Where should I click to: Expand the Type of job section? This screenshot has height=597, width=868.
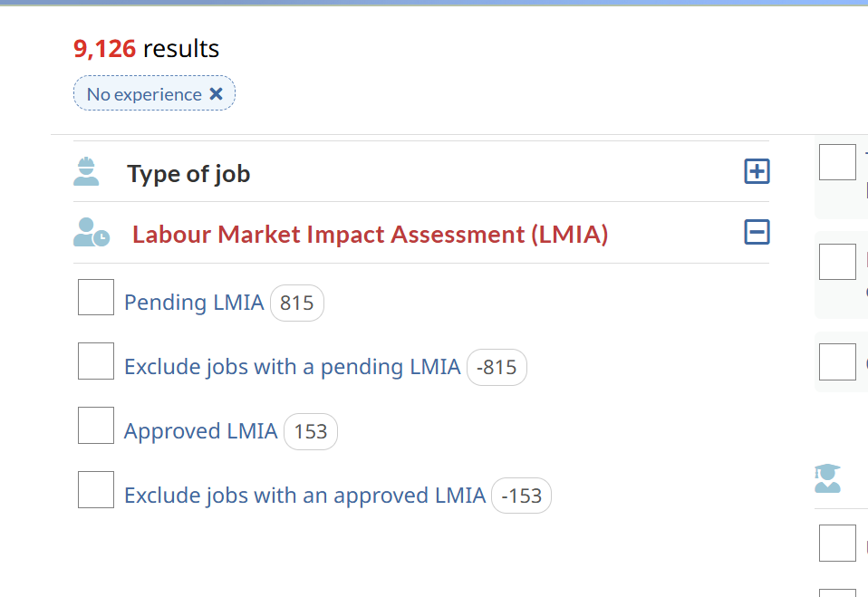pos(757,171)
